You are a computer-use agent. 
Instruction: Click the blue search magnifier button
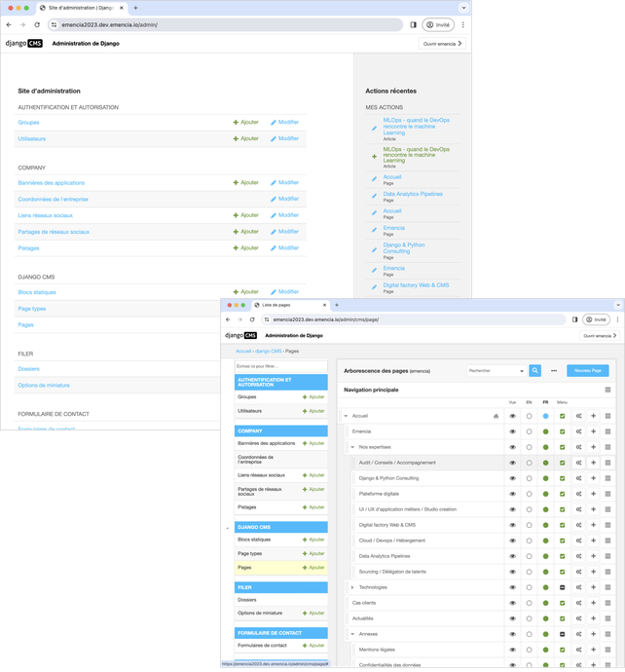(x=534, y=370)
